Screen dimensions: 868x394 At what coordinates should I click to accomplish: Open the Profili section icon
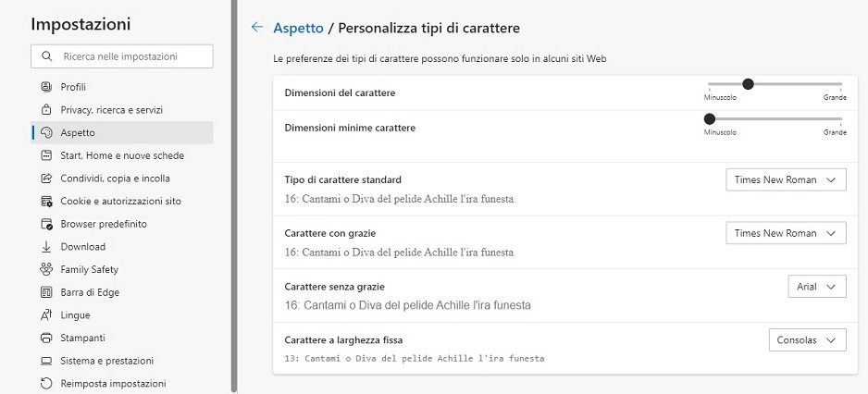[x=46, y=87]
